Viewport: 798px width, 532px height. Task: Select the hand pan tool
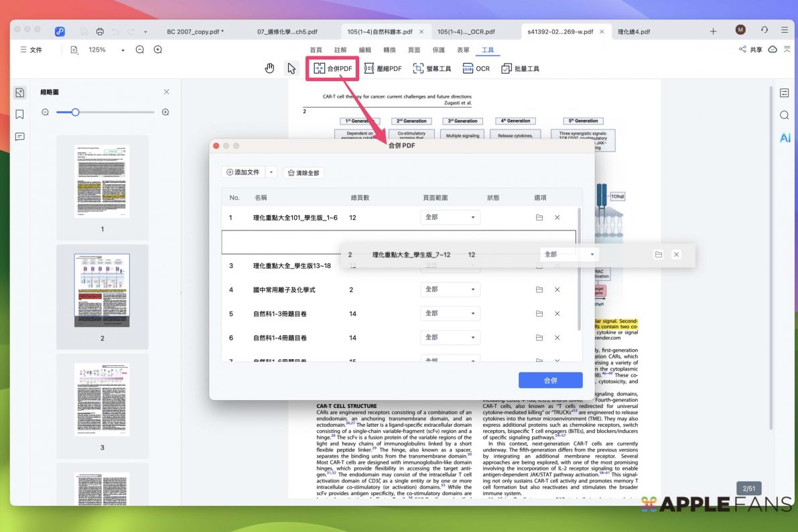269,68
